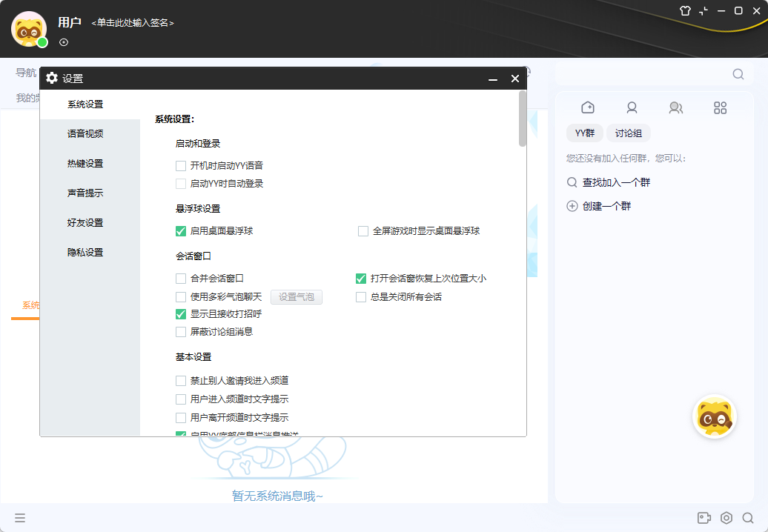Click the bottom-right search magnifier icon

(x=748, y=518)
